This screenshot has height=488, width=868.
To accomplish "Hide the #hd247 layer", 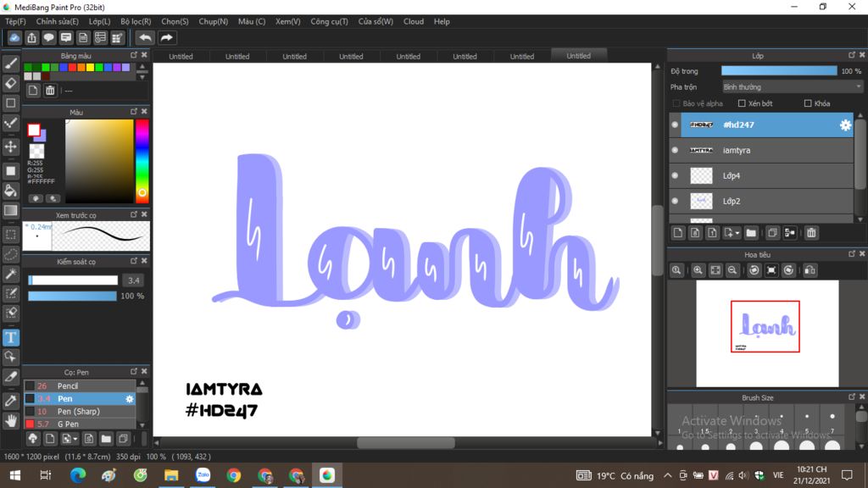I will (x=675, y=125).
